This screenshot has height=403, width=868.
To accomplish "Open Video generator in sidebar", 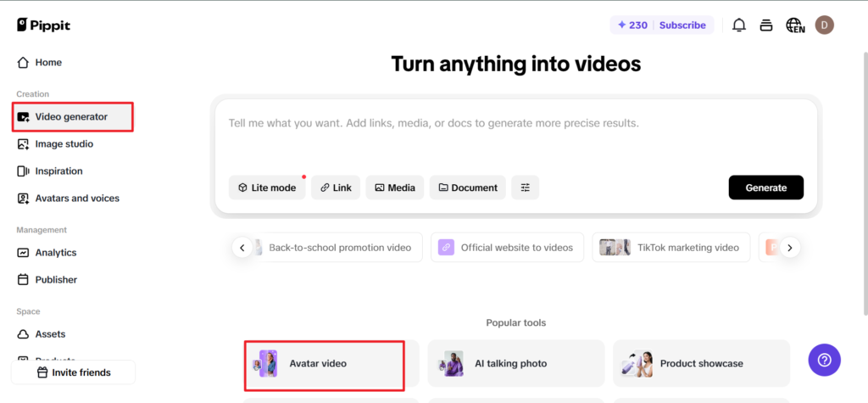I will tap(73, 117).
